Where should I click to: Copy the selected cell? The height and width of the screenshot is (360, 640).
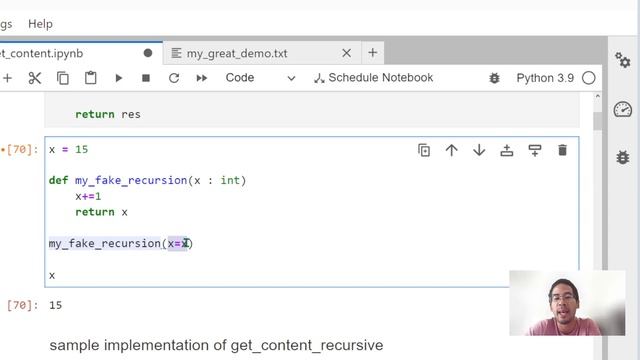coord(62,78)
